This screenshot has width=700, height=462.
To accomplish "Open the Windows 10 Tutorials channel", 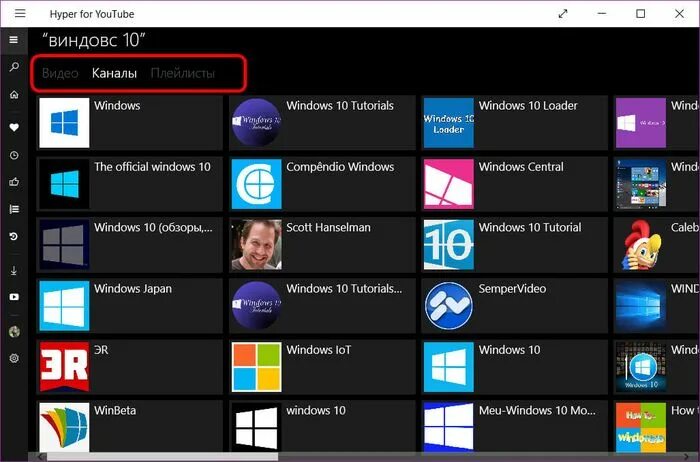I will 322,123.
